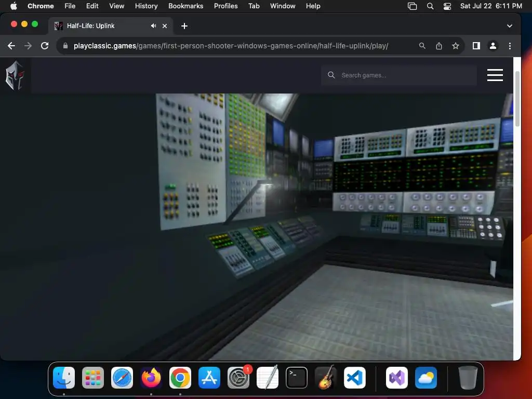Launch Terminal from the Dock

[297, 378]
